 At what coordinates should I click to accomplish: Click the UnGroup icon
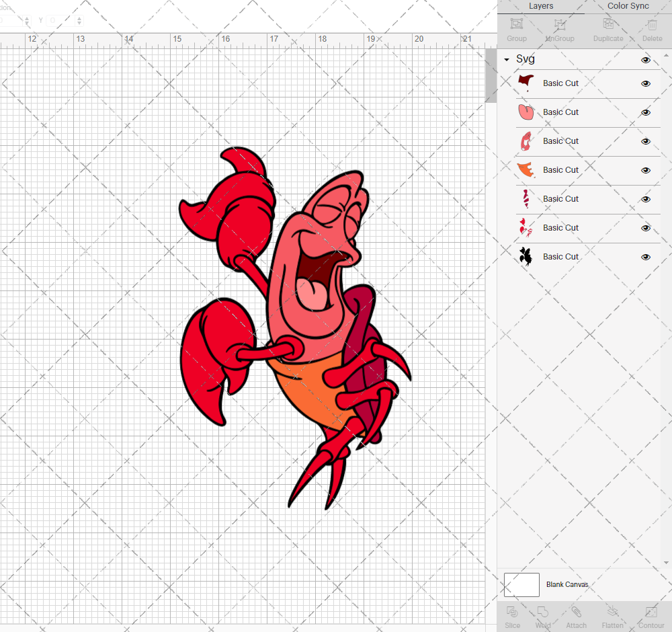pos(559,29)
